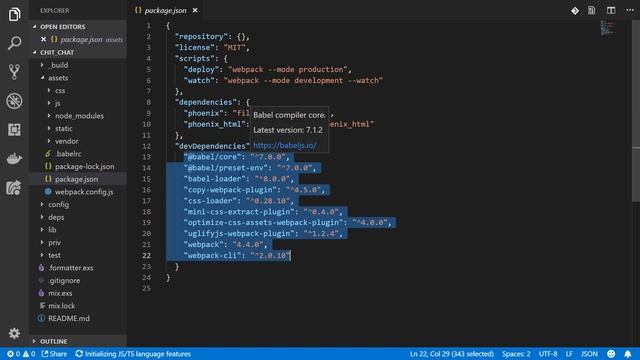Click the feedback smiley in status bar

(x=611, y=354)
